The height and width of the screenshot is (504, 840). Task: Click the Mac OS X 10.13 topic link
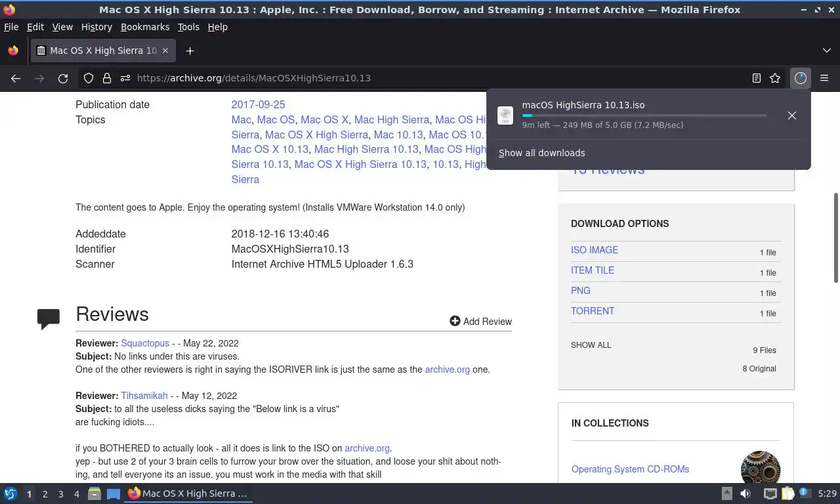point(270,150)
